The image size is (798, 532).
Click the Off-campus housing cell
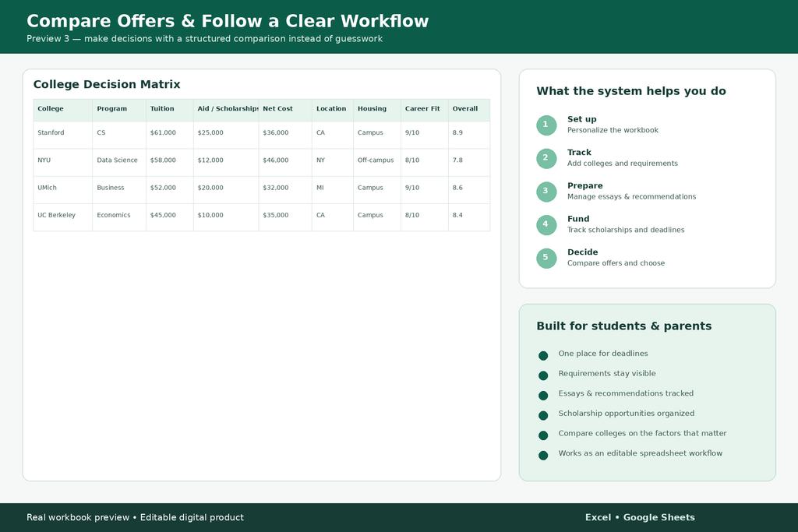point(377,162)
